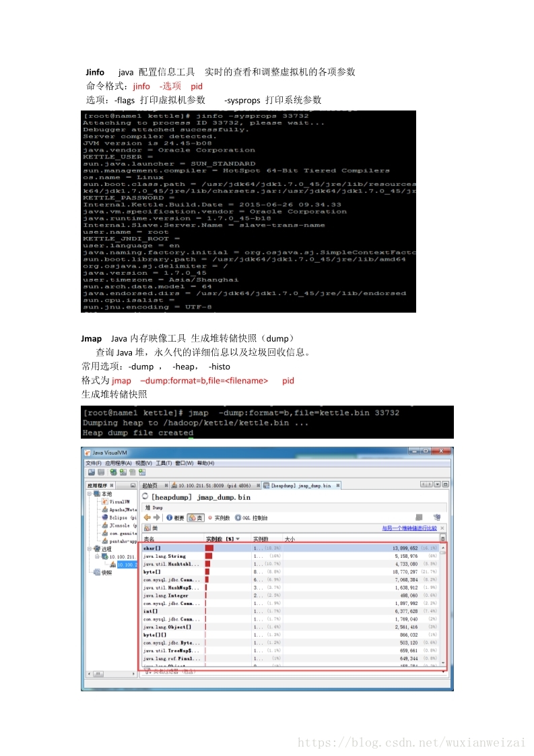The height and width of the screenshot is (756, 534).
Task: Select the java.lang.Object[] class row
Action: [x=291, y=627]
